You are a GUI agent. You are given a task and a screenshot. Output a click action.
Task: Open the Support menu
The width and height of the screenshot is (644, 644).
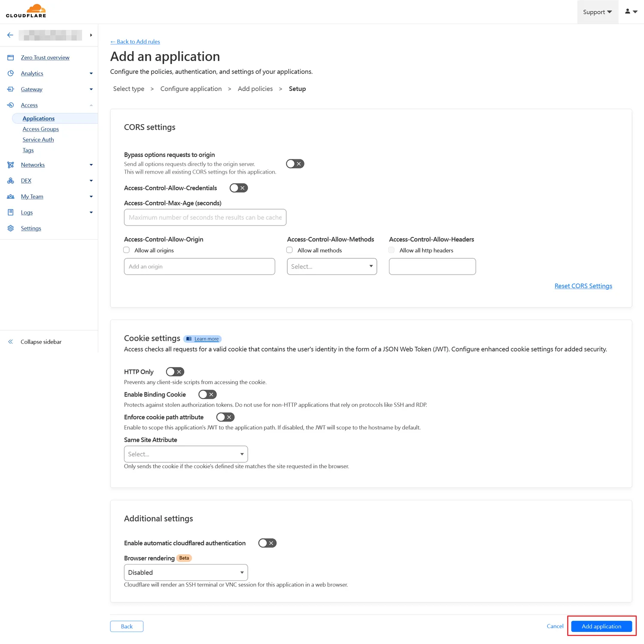pyautogui.click(x=597, y=12)
